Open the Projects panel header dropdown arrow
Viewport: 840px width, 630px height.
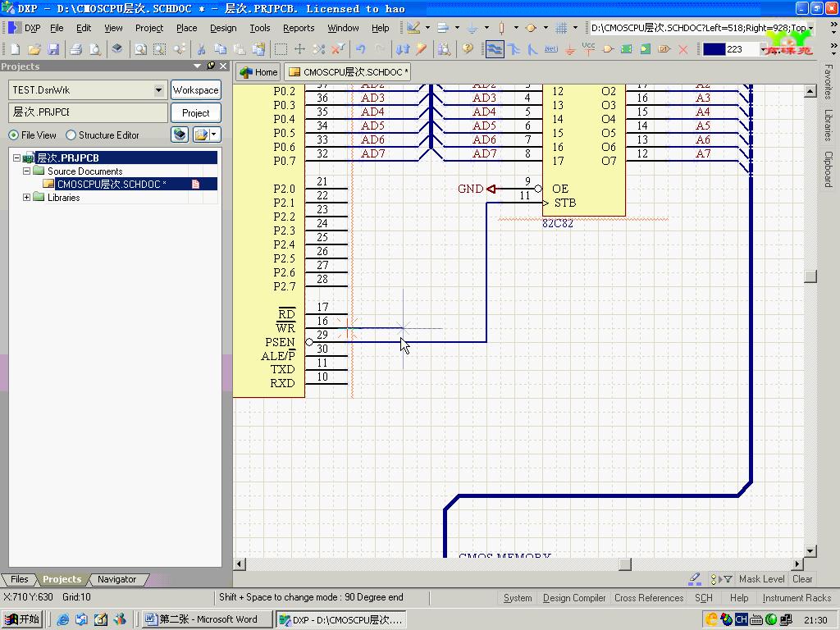click(x=197, y=66)
